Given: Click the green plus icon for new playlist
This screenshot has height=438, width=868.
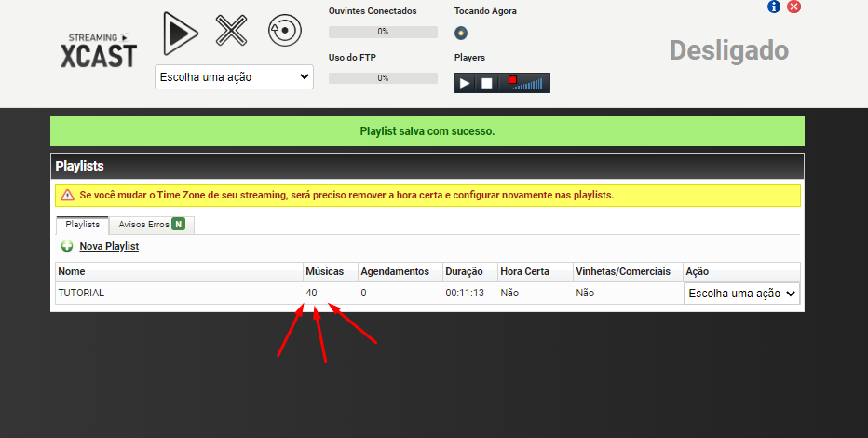Looking at the screenshot, I should coord(67,246).
